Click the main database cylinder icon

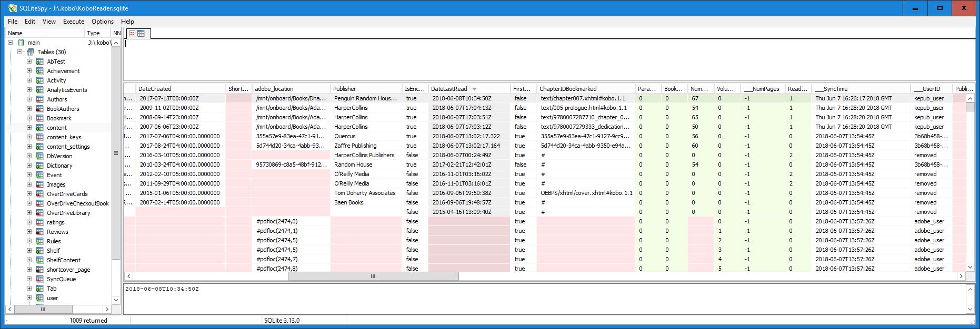21,43
